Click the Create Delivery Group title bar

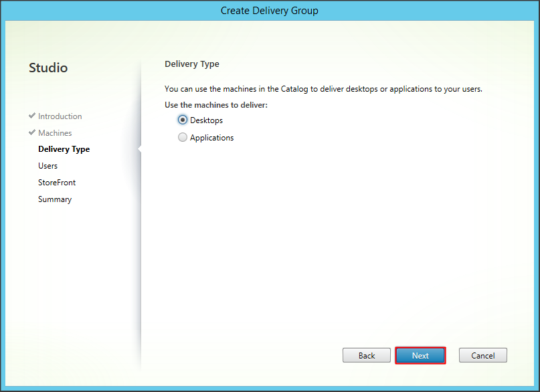(270, 11)
